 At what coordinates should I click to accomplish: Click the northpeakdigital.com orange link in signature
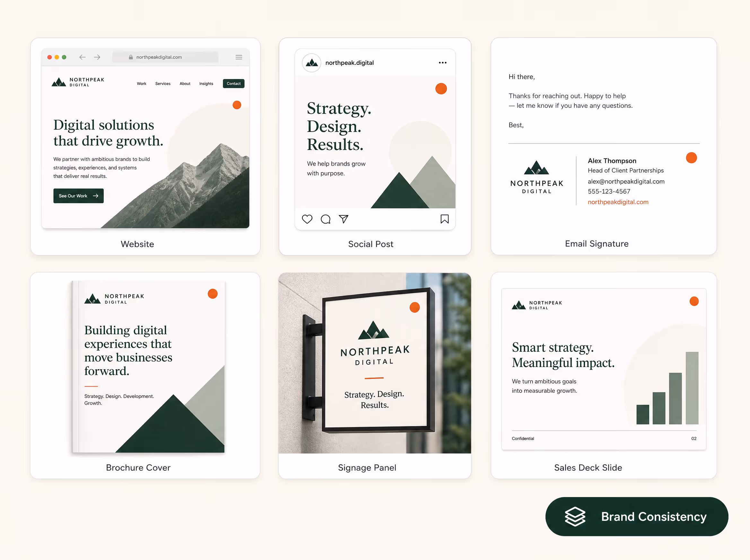[618, 202]
